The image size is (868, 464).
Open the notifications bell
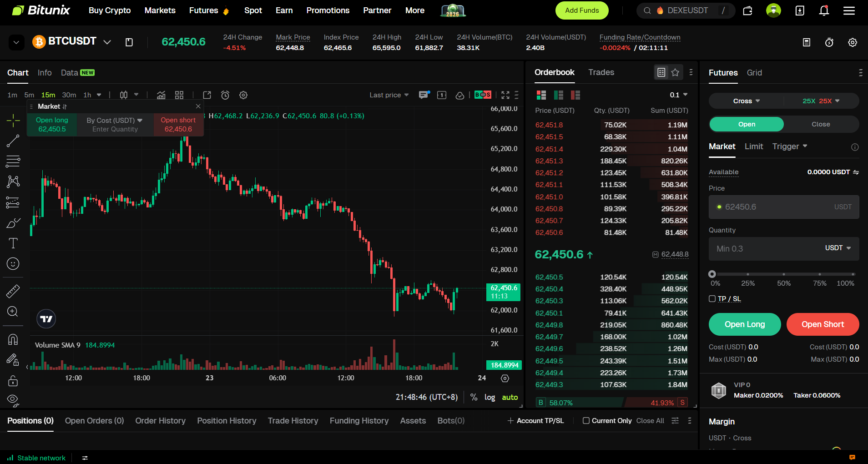tap(824, 10)
